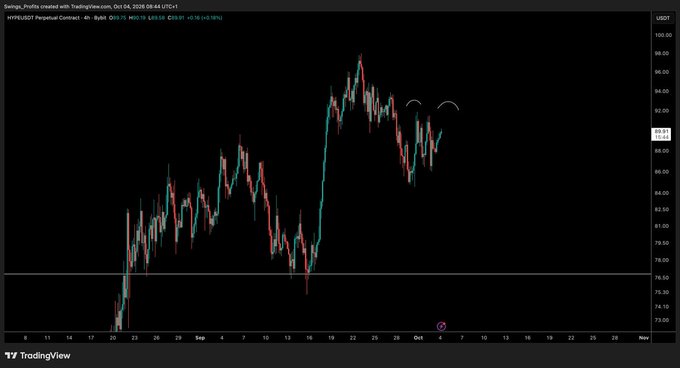Click the 96.00 price axis label
The width and height of the screenshot is (680, 368).
click(x=662, y=72)
